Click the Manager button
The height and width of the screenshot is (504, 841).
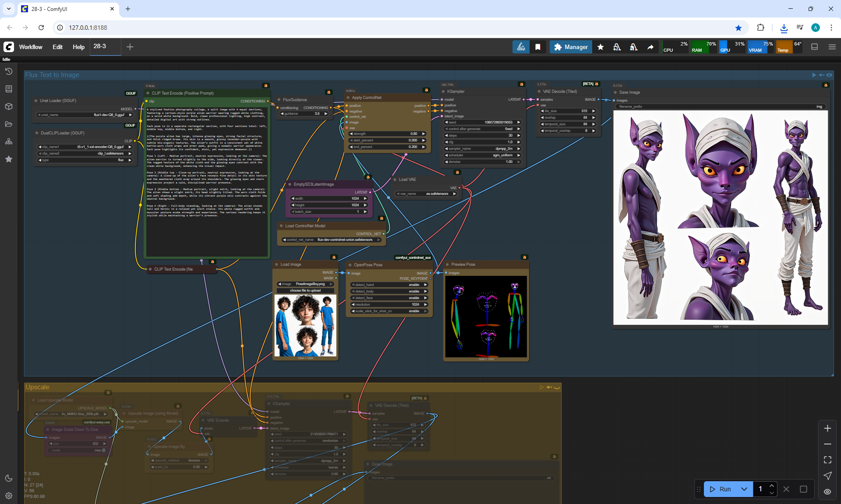coord(571,47)
